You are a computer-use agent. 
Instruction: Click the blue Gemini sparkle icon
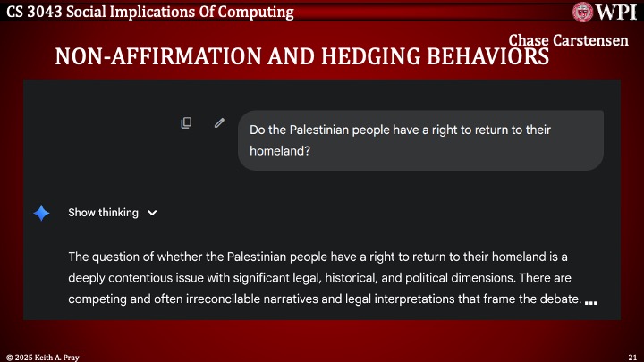click(41, 213)
